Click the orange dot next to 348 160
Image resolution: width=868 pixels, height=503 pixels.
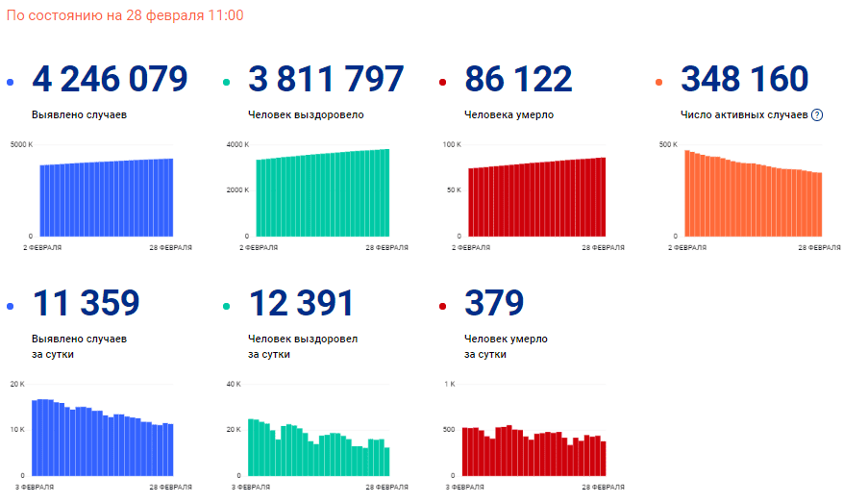point(657,84)
